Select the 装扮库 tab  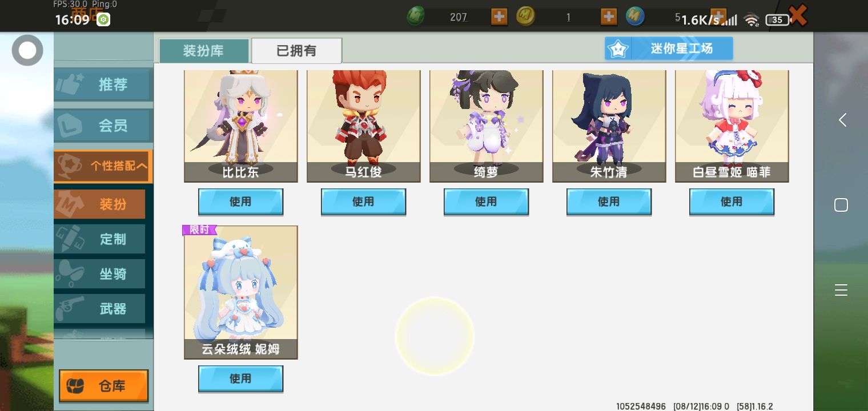click(204, 51)
